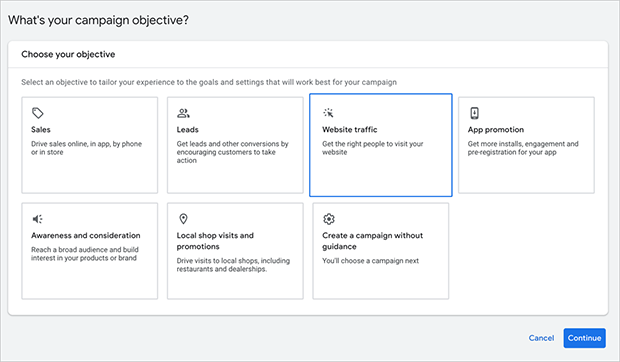Click the Local shop visits location pin icon
Screen dimensions: 620x362
183,219
